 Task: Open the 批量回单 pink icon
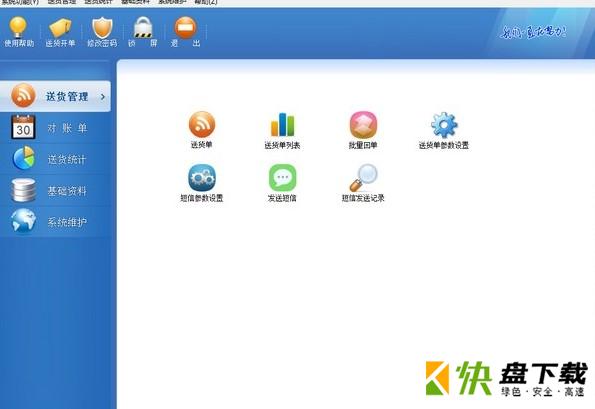pos(363,130)
